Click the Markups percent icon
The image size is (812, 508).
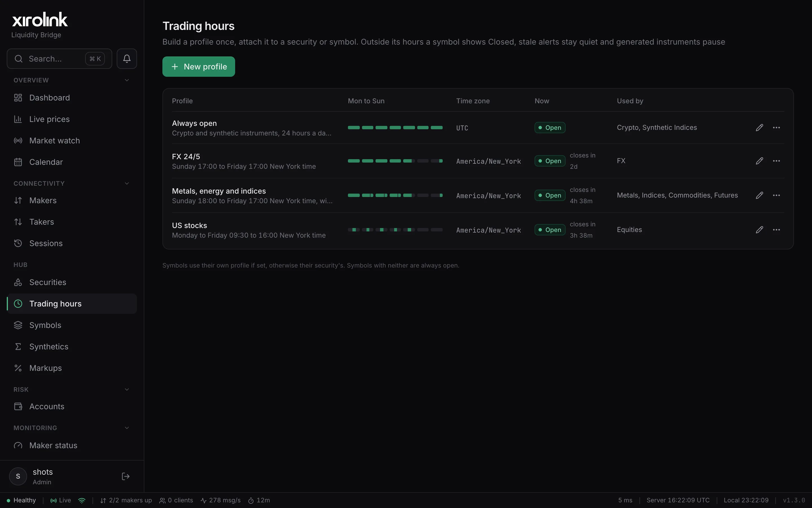coord(18,368)
